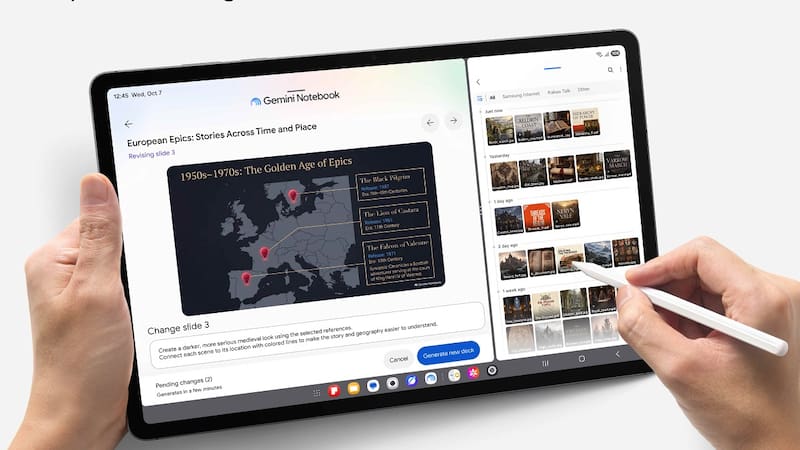The height and width of the screenshot is (450, 800).
Task: Go back using Gemini Notebook's back arrow
Action: (129, 124)
